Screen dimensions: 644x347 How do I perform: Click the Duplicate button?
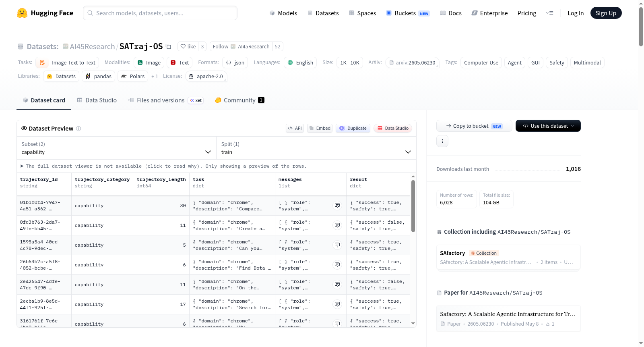[x=353, y=128]
